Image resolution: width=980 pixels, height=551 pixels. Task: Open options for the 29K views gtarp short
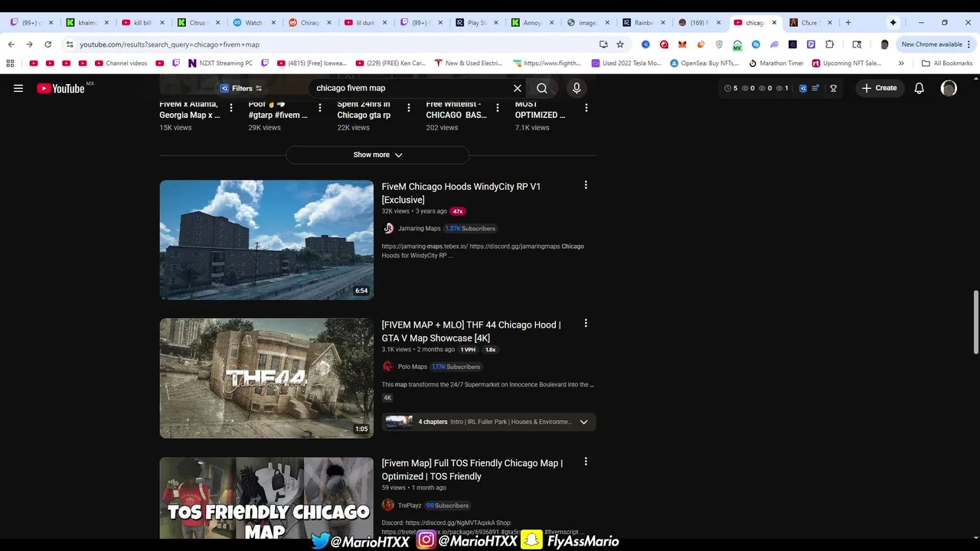tap(320, 109)
